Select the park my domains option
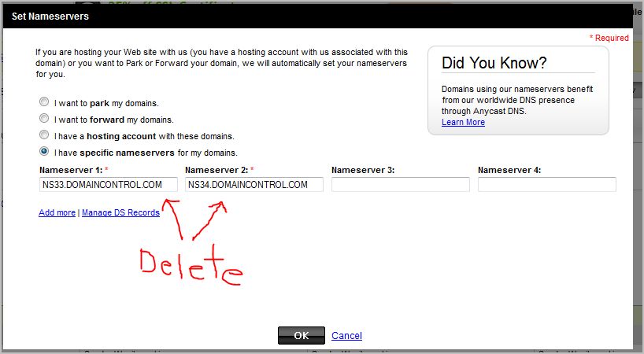Image resolution: width=644 pixels, height=354 pixels. (x=44, y=103)
